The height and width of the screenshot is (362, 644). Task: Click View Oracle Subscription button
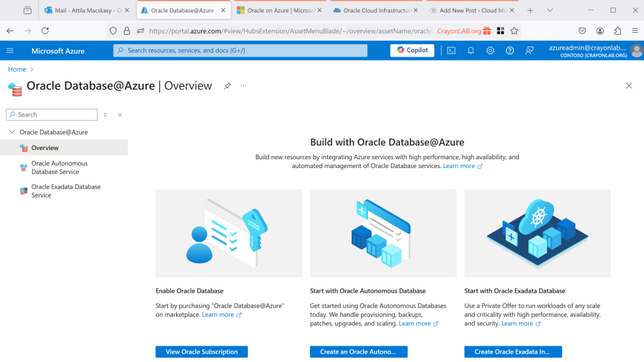pyautogui.click(x=201, y=352)
